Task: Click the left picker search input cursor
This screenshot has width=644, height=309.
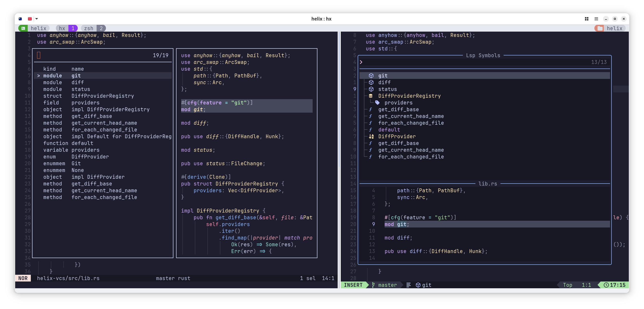Action: pos(39,55)
